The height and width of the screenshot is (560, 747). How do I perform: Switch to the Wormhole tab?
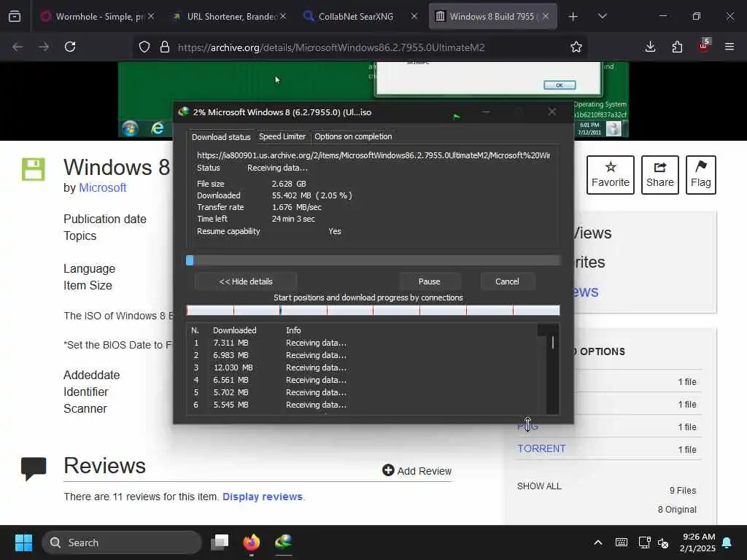98,17
